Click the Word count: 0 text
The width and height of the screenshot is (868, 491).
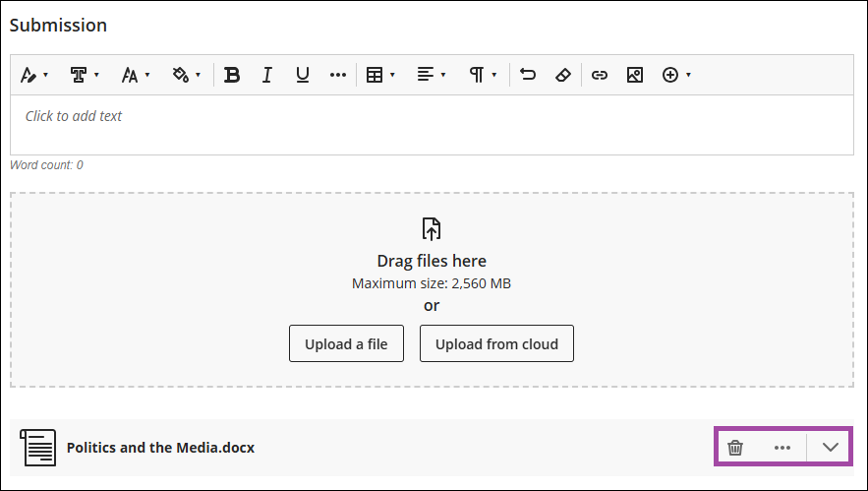coord(46,165)
